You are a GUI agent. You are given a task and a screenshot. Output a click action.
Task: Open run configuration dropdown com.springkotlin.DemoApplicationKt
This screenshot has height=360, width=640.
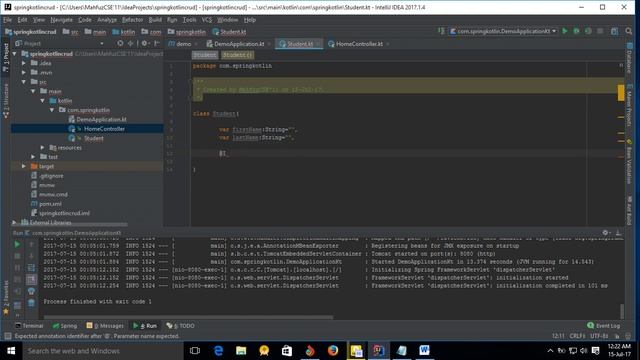pyautogui.click(x=503, y=31)
